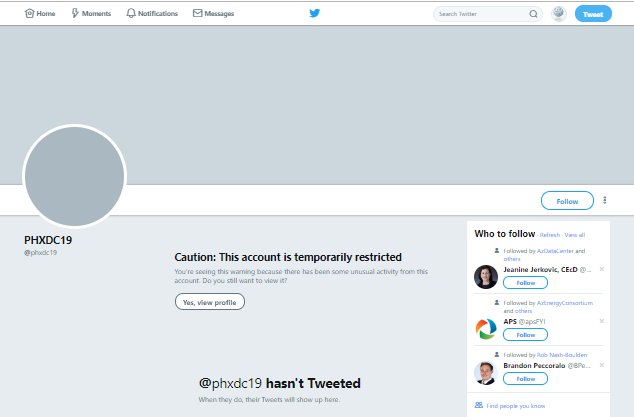View all Who to follow suggestions
This screenshot has height=417, width=634.
tap(575, 235)
